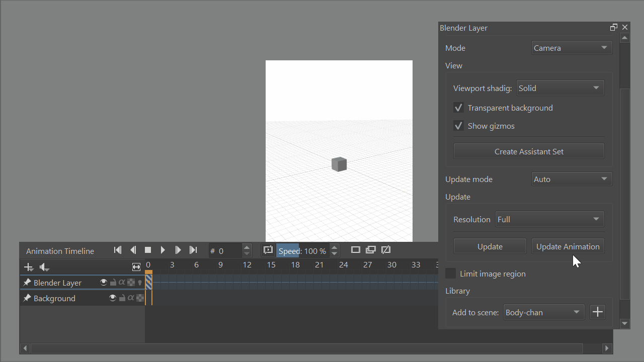Increase playback speed with up arrow
The height and width of the screenshot is (362, 644).
coord(334,247)
